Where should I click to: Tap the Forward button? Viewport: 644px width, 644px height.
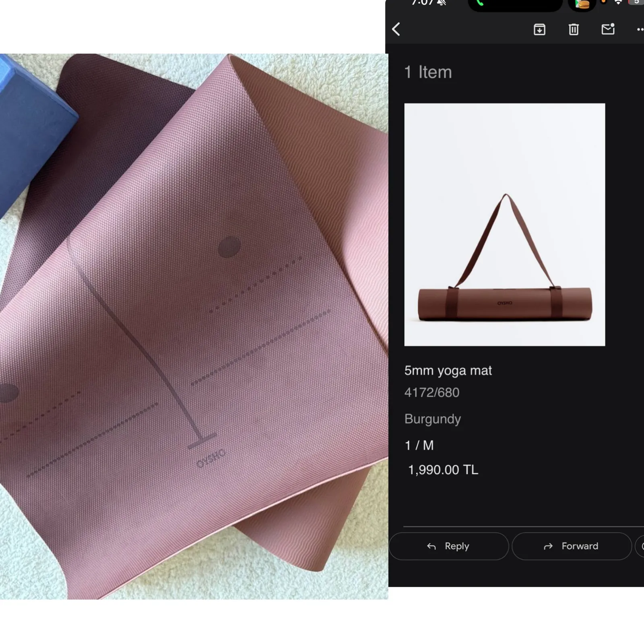(x=572, y=546)
